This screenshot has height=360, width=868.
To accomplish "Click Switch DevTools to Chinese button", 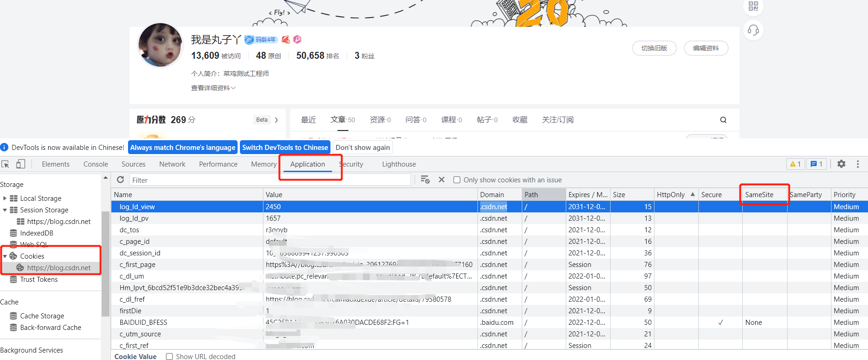I will point(285,148).
